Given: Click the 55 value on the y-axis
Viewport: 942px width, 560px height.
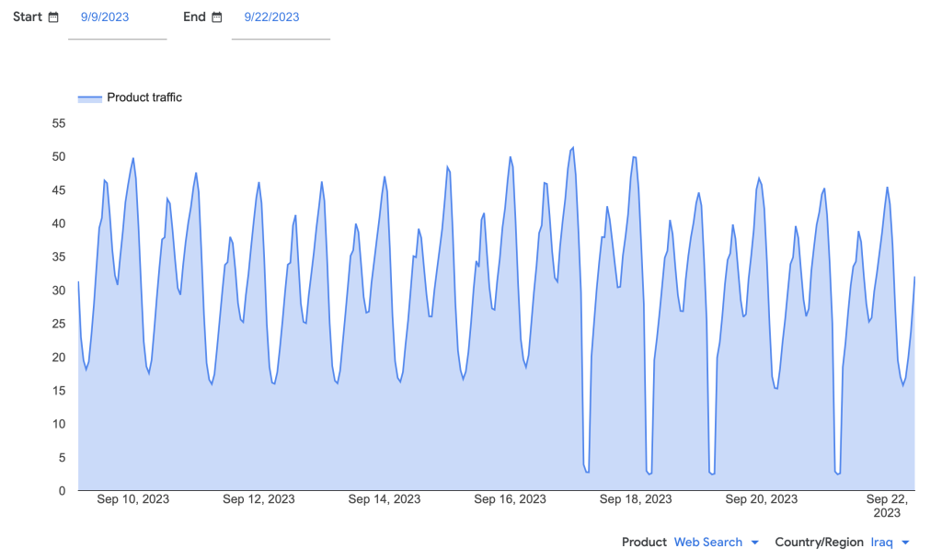Looking at the screenshot, I should (x=59, y=123).
